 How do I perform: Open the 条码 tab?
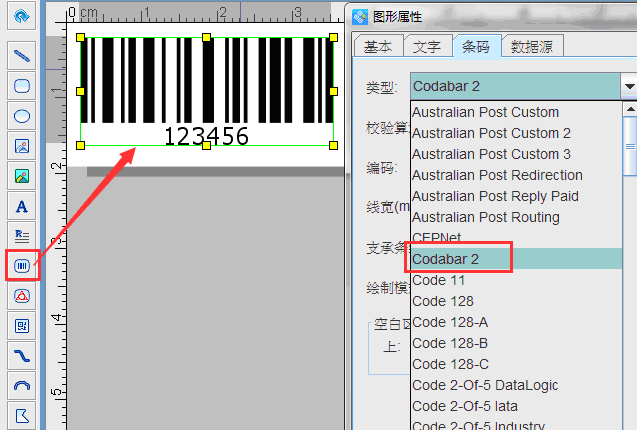click(476, 47)
